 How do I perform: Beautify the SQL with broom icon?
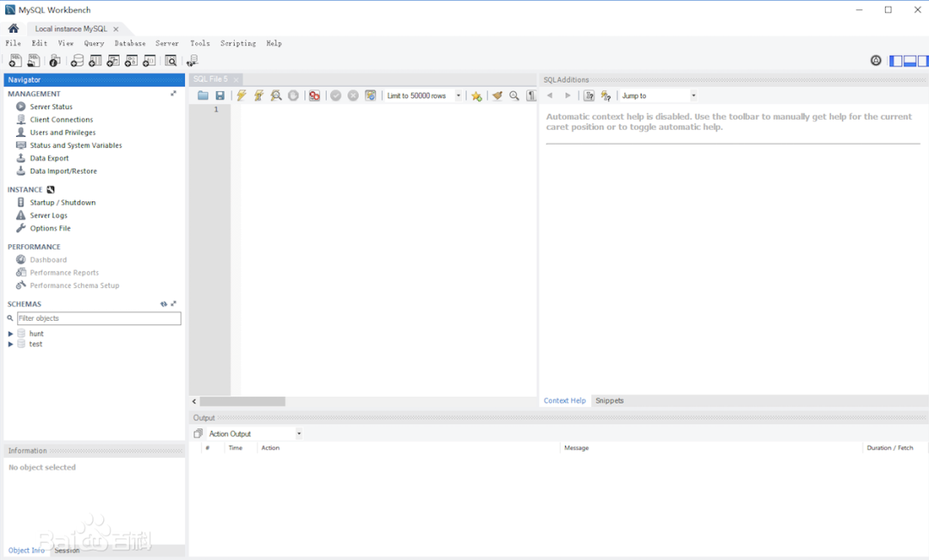tap(497, 95)
